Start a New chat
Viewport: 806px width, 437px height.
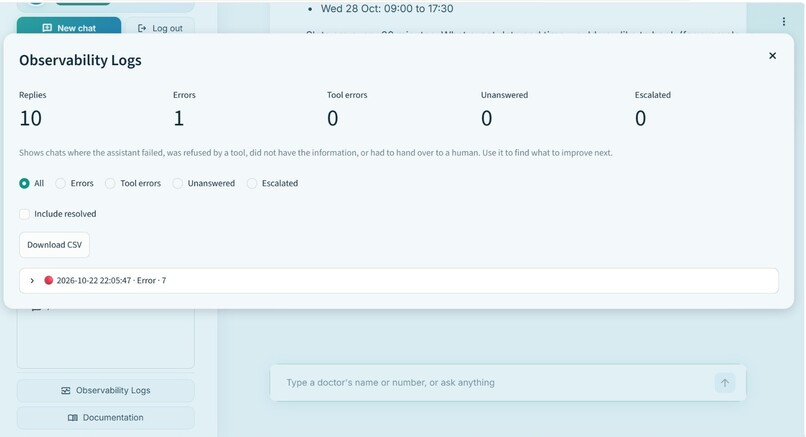point(69,27)
